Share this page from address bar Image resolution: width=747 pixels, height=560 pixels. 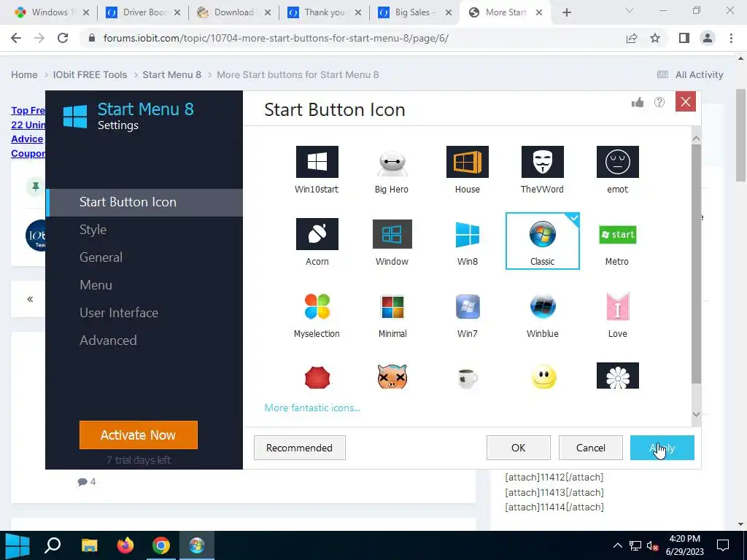632,38
